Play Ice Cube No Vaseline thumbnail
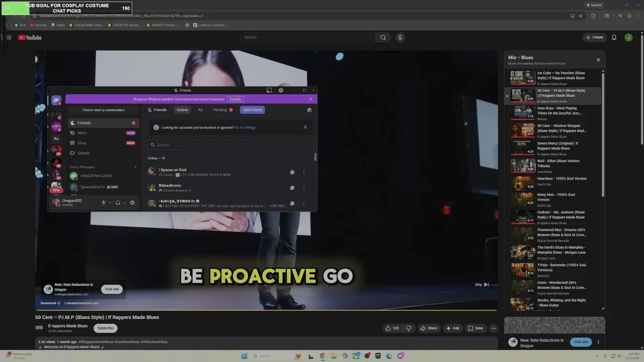644x362 pixels. tap(522, 77)
